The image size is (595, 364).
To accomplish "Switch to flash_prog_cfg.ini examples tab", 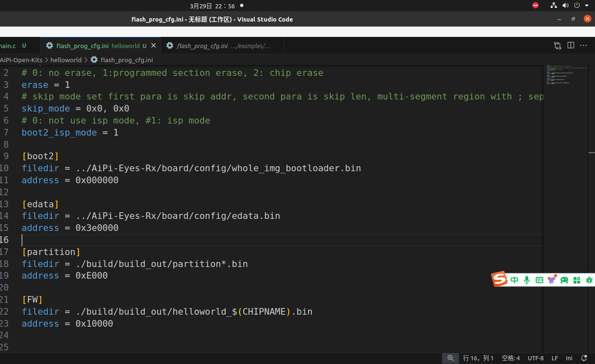I will (x=223, y=46).
